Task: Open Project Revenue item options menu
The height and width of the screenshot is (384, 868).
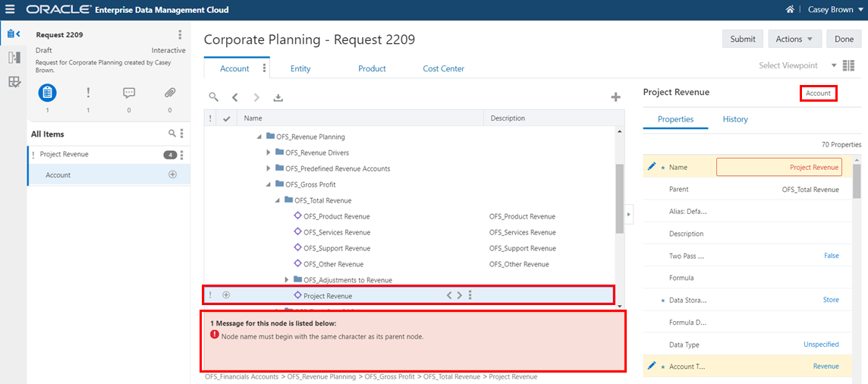Action: point(182,155)
